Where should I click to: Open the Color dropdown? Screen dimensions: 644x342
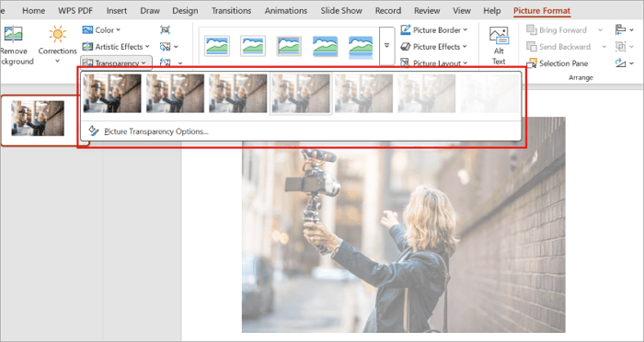(101, 30)
